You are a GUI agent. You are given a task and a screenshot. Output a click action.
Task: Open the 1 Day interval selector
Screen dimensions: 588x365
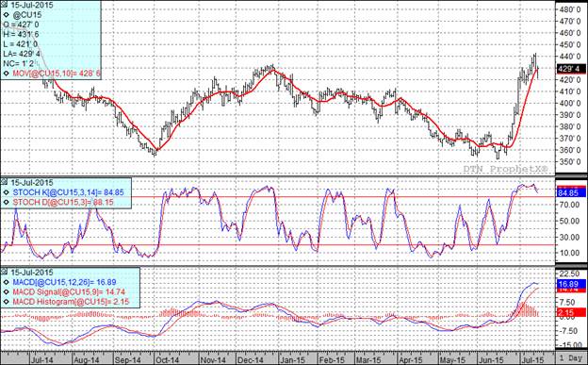coord(571,357)
